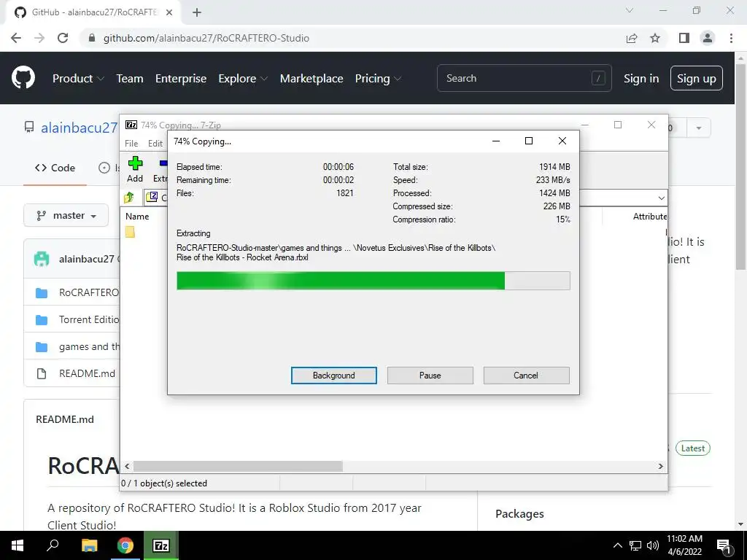Open the master branch dropdown
The height and width of the screenshot is (560, 747).
pyautogui.click(x=66, y=216)
